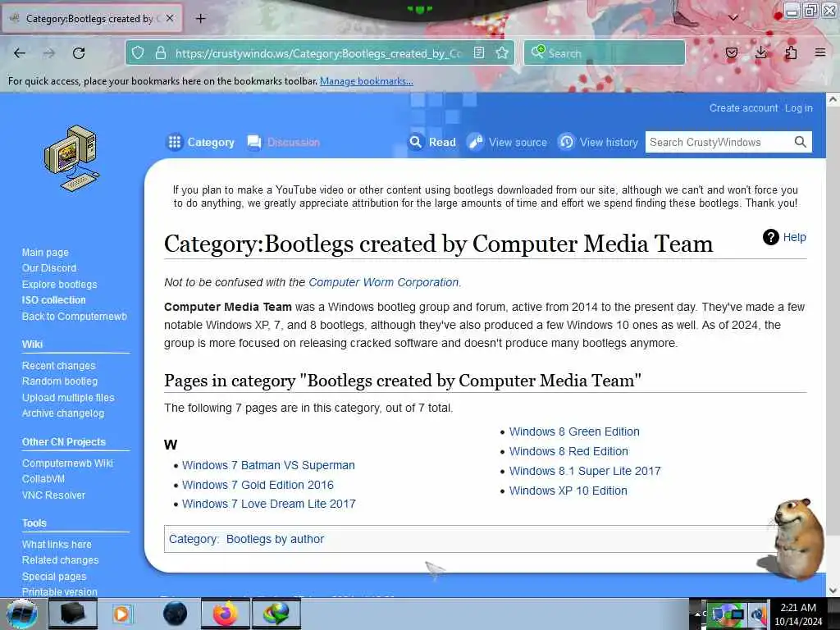Image resolution: width=840 pixels, height=630 pixels.
Task: Click the Log in link
Action: [x=799, y=108]
